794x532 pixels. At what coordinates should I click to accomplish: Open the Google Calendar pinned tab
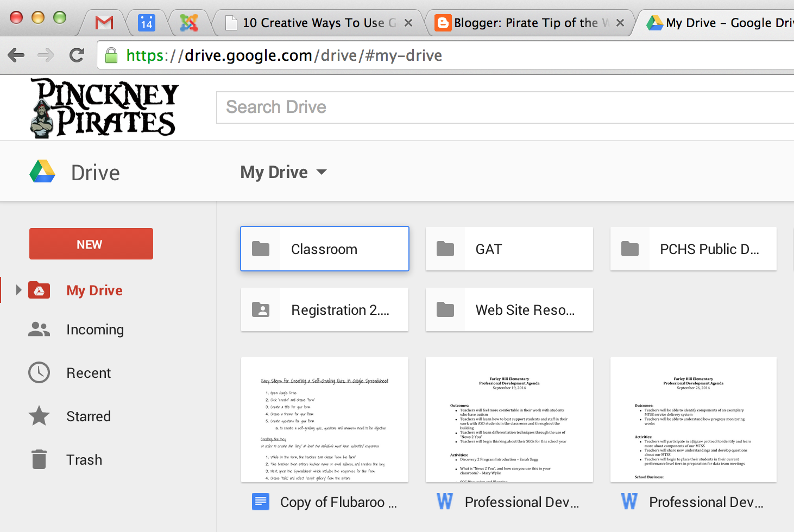click(x=147, y=23)
